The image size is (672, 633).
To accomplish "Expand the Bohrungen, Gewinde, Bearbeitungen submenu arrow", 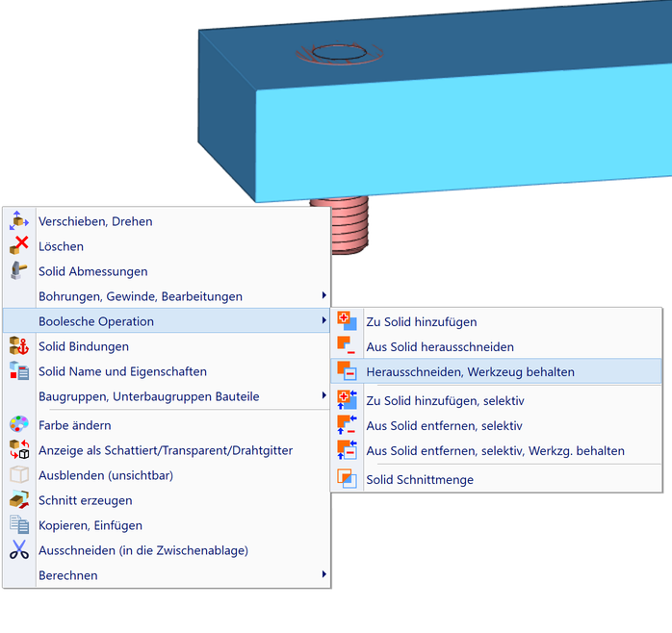I will click(324, 296).
